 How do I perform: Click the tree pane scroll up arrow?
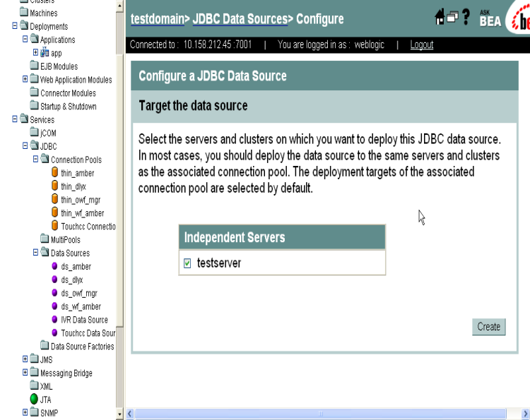point(119,6)
